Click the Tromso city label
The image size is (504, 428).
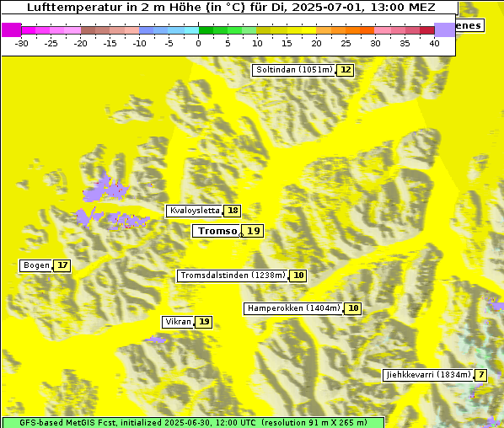[216, 231]
